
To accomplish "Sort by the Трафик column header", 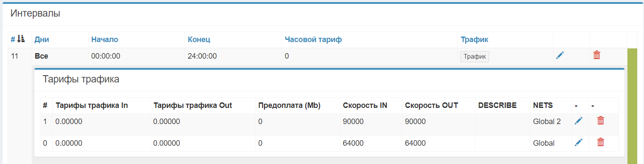I will 474,40.
